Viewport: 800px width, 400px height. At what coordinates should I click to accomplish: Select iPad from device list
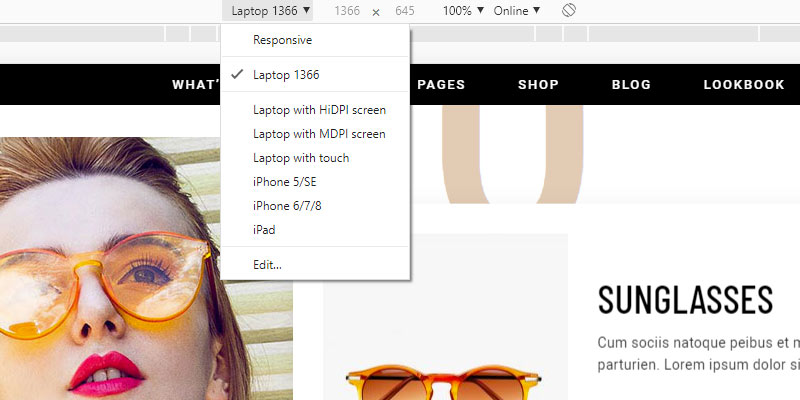point(315,230)
